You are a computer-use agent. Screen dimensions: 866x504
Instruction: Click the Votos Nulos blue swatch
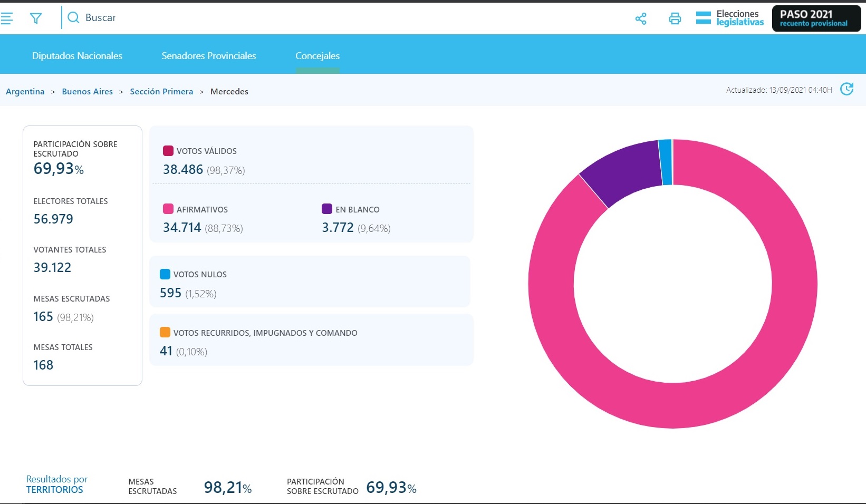pyautogui.click(x=165, y=274)
